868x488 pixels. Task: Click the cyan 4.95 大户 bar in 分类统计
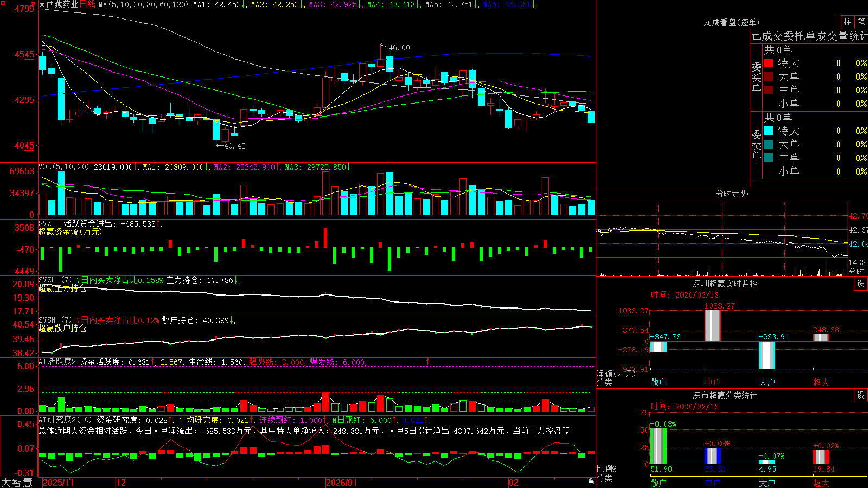[767, 463]
